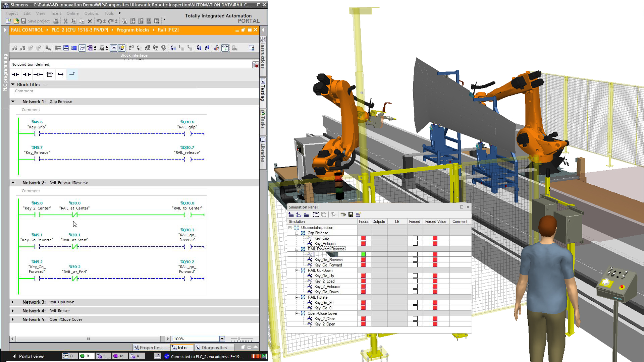This screenshot has width=644, height=362.
Task: Switch to the Diagnostics tab
Action: click(x=214, y=348)
